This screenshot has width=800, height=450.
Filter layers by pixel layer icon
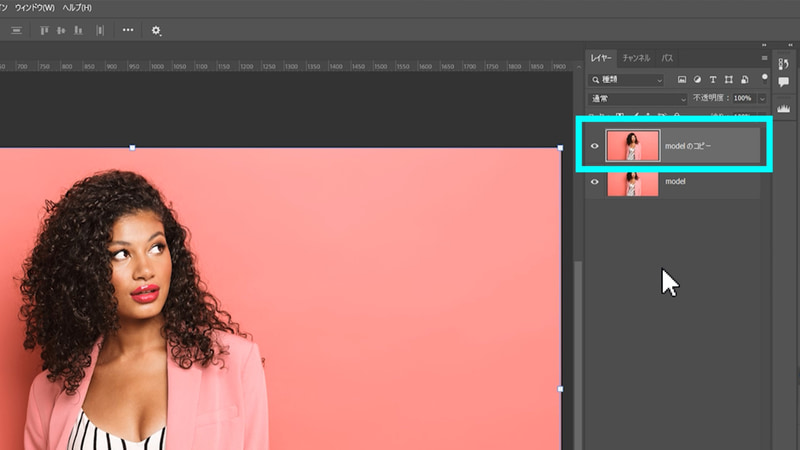pyautogui.click(x=682, y=80)
